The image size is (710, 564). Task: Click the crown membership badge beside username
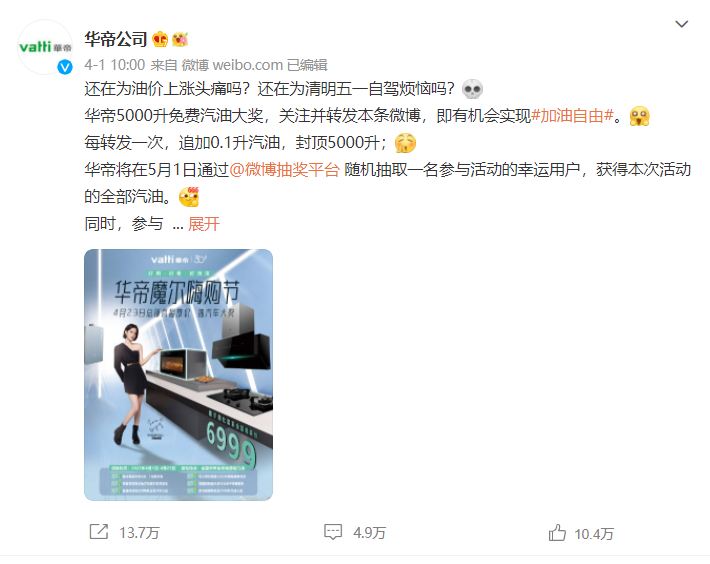pos(160,40)
